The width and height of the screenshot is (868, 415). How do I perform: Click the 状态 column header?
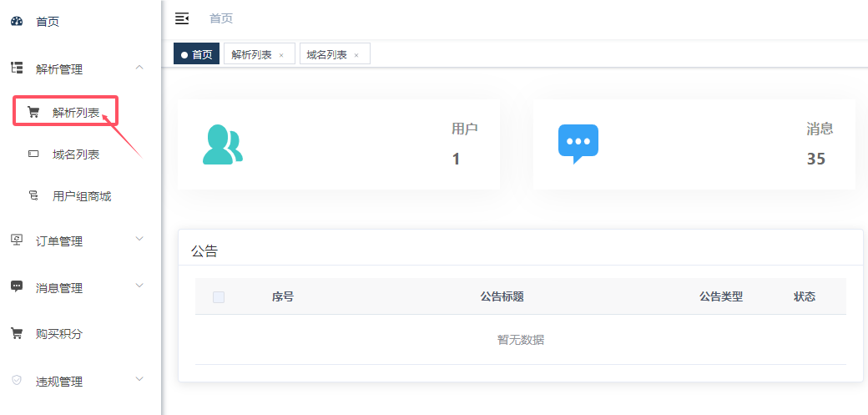(805, 297)
